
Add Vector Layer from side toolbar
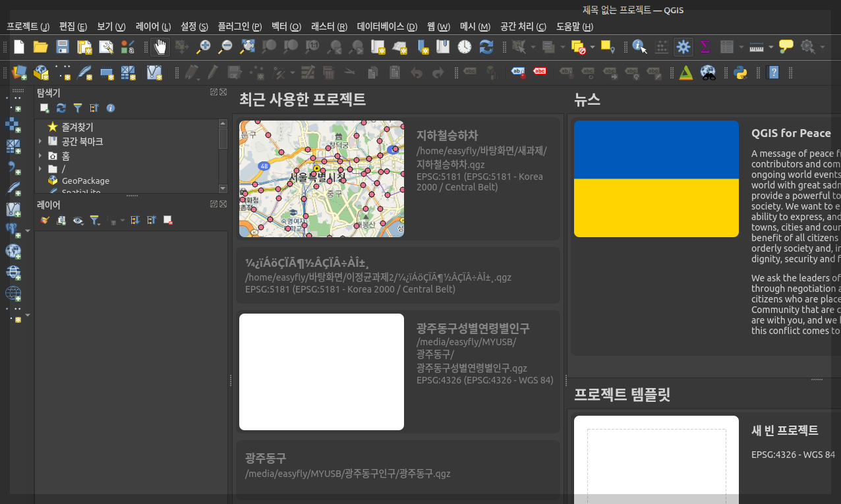13,103
